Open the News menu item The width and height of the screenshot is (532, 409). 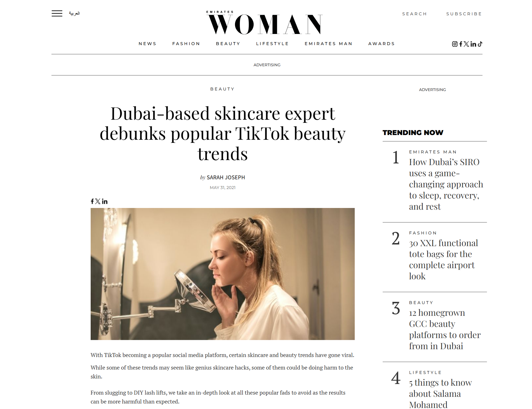click(x=147, y=44)
